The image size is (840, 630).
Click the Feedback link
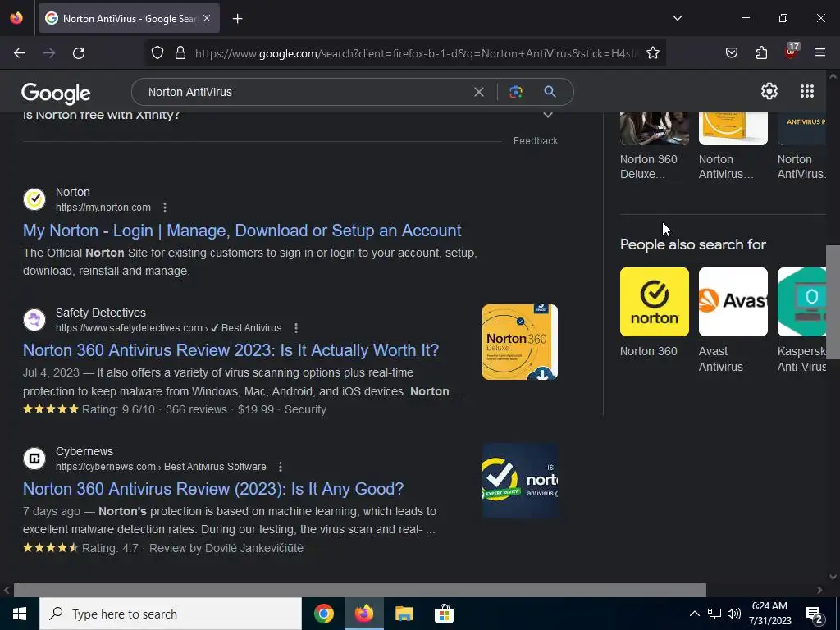[535, 141]
